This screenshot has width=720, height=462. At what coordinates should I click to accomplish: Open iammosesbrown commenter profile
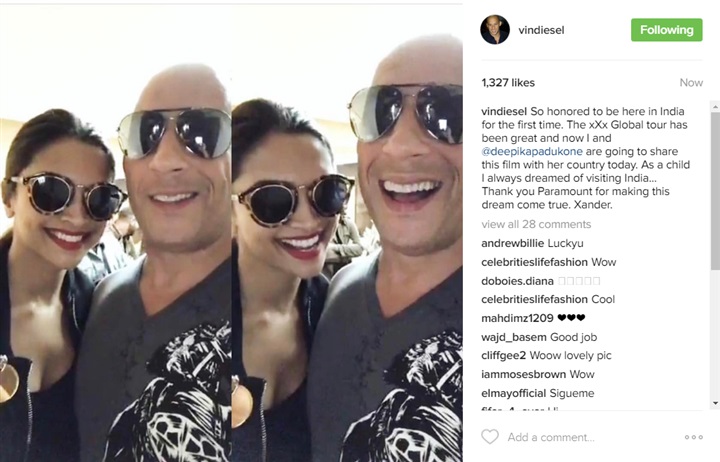click(x=523, y=375)
